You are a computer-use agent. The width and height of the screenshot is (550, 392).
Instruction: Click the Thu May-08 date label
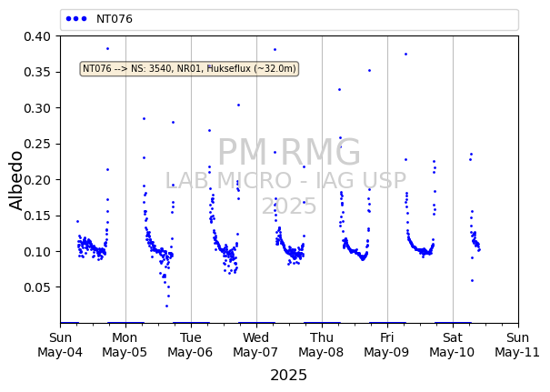pos(321,345)
